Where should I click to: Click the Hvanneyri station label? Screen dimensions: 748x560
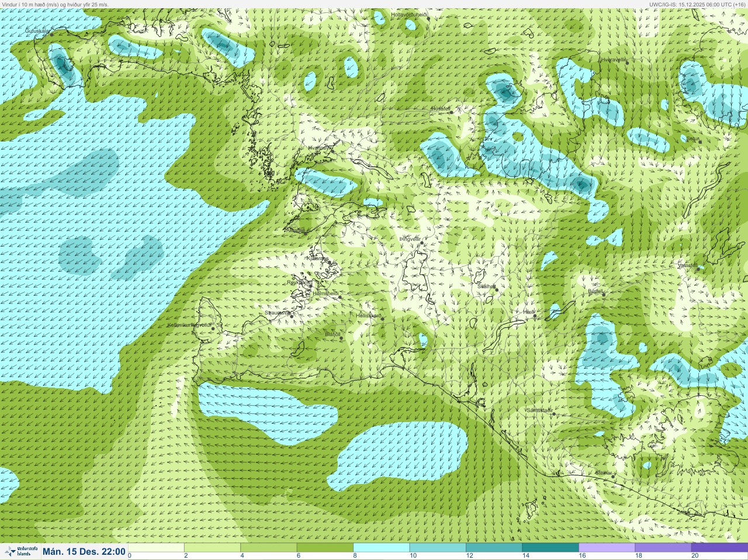click(x=320, y=148)
